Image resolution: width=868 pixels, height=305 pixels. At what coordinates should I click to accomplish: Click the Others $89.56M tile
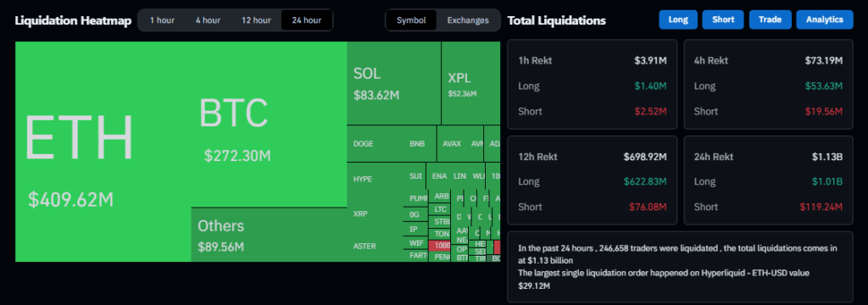click(269, 235)
